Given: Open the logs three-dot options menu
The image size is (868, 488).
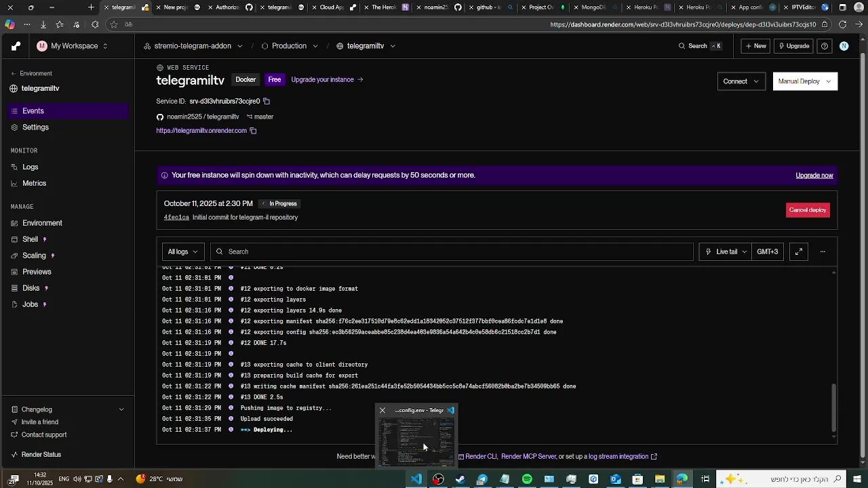Looking at the screenshot, I should pyautogui.click(x=823, y=251).
